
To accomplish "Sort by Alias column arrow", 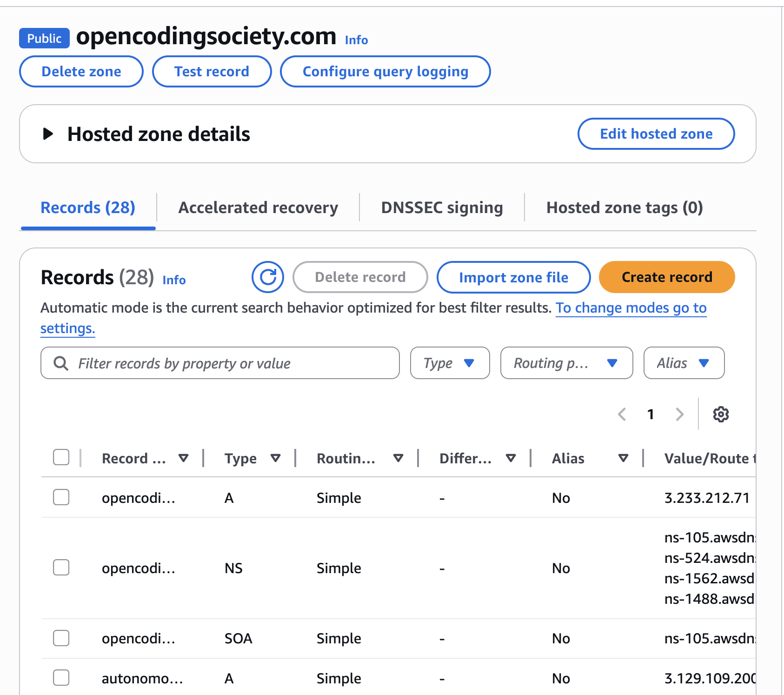I will (x=623, y=458).
